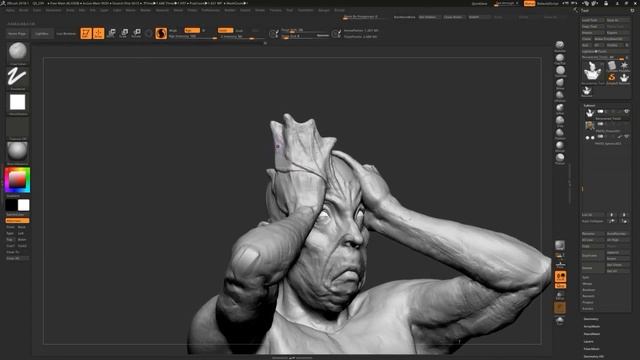Click the ZBrush logo in title bar
Image resolution: width=640 pixels, height=360 pixels.
[3, 3]
